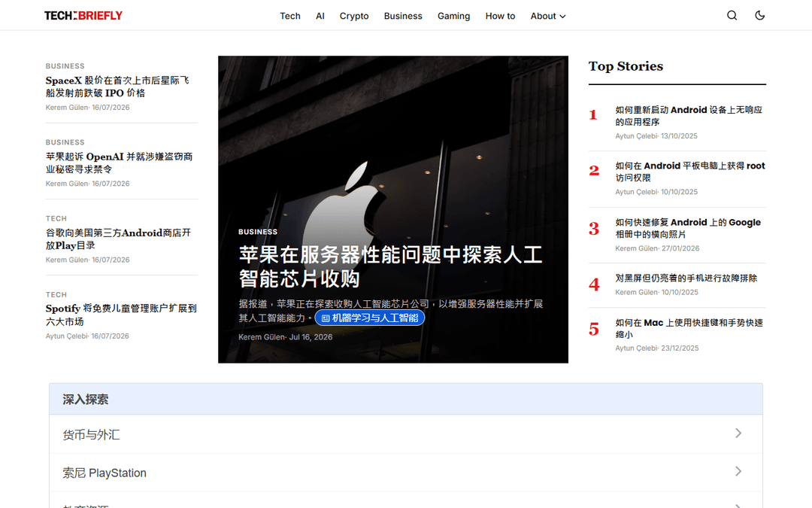Open the Spotify 儿童管理账户 article headline
This screenshot has width=812, height=508.
click(121, 315)
